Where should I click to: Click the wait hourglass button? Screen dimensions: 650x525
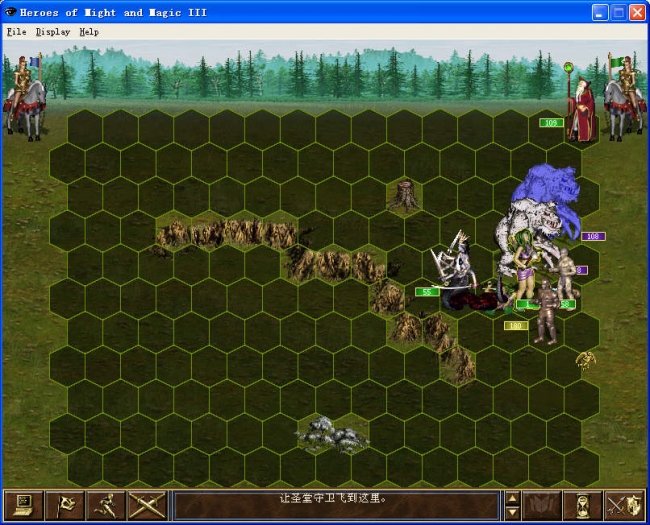click(x=583, y=506)
